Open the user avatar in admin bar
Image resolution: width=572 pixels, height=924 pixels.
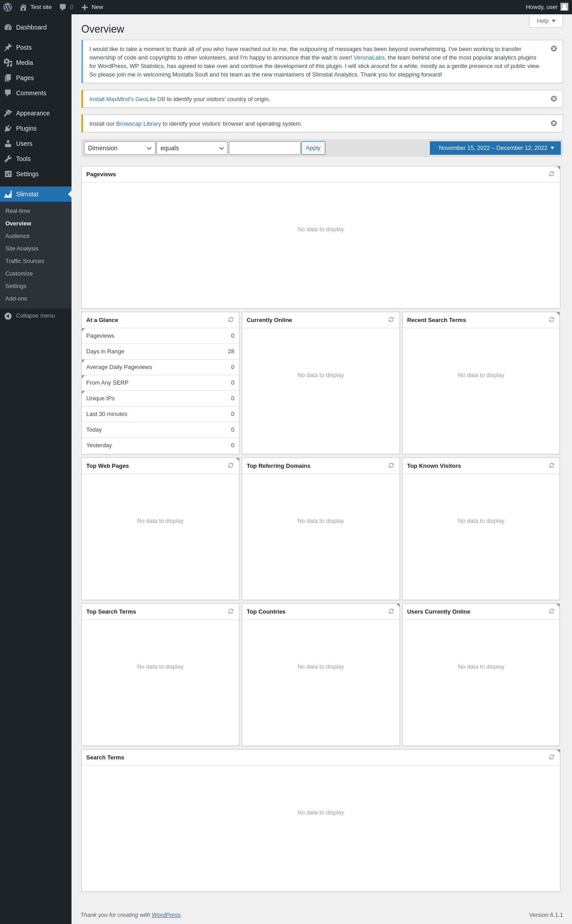click(x=564, y=7)
